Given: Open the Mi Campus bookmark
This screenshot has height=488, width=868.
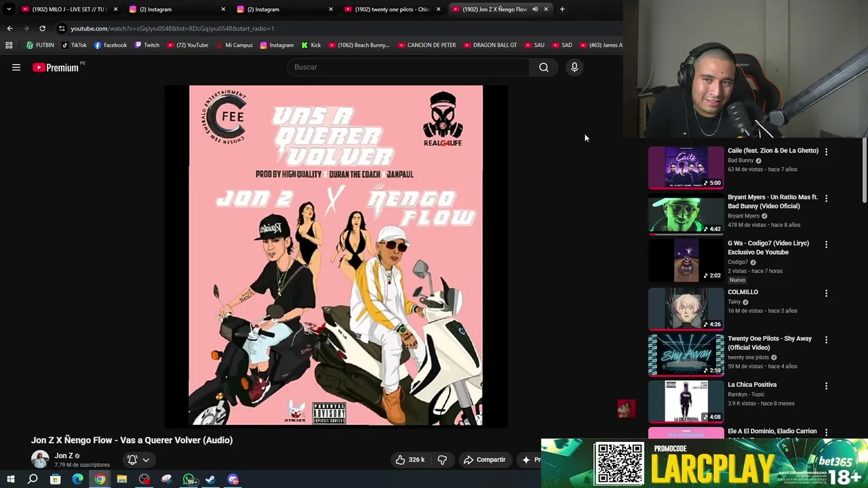Looking at the screenshot, I should pyautogui.click(x=234, y=45).
